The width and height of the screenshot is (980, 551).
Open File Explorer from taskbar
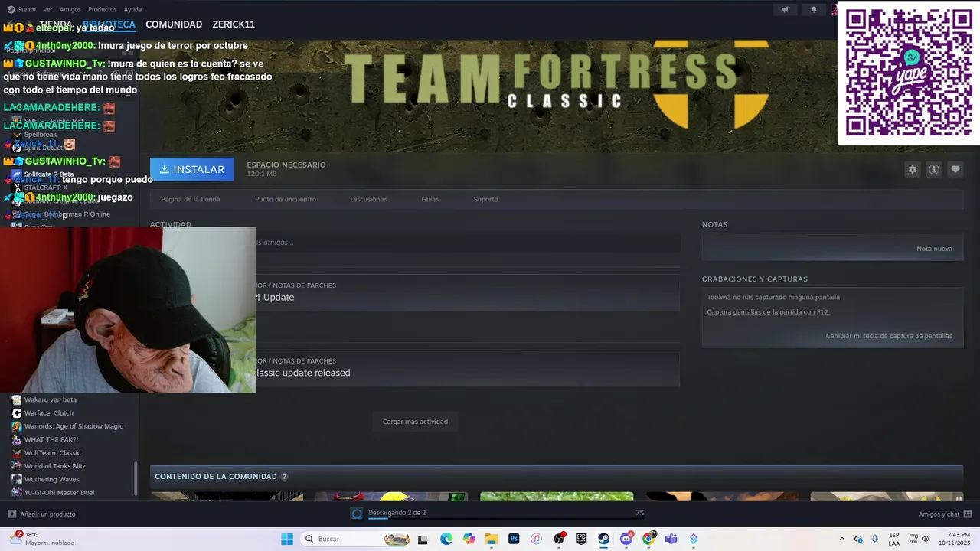pos(491,539)
